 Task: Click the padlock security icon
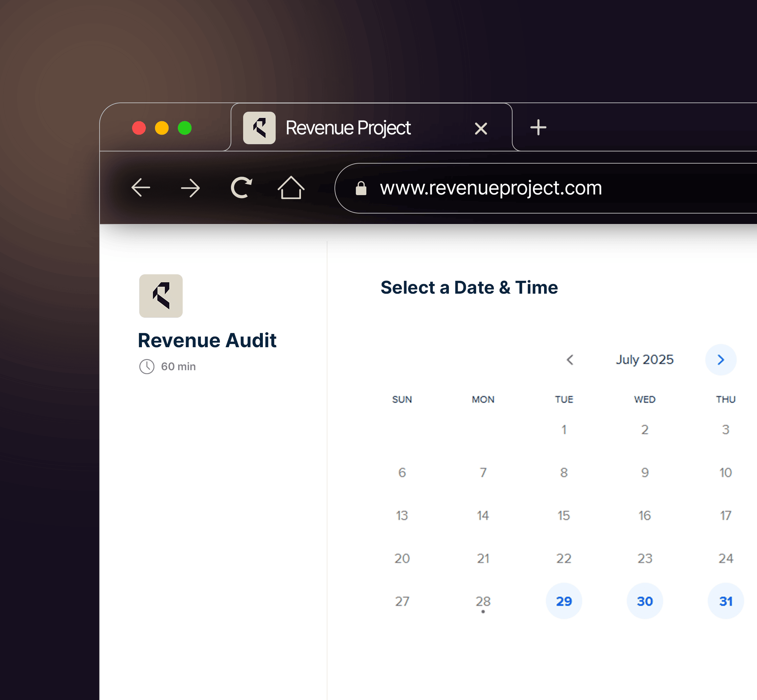click(x=361, y=188)
